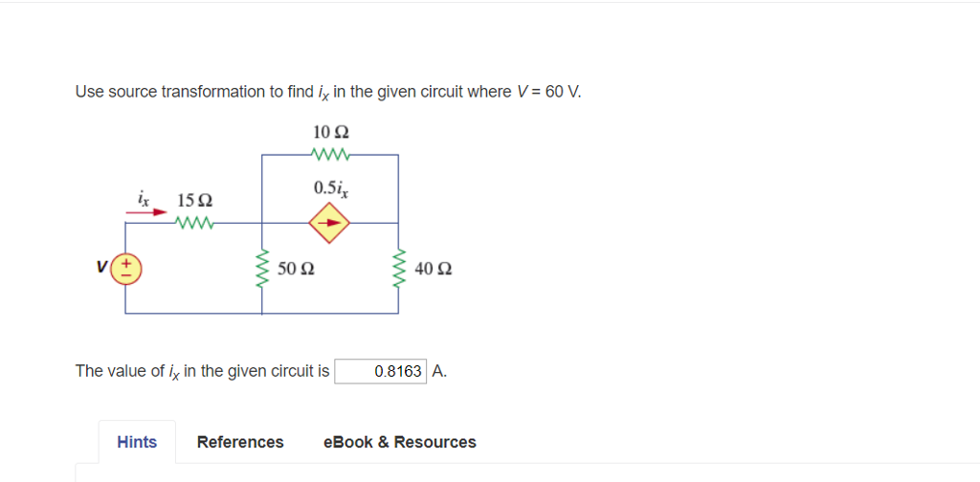Click the text "The value of ix"
Image resolution: width=980 pixels, height=482 pixels.
(x=127, y=372)
